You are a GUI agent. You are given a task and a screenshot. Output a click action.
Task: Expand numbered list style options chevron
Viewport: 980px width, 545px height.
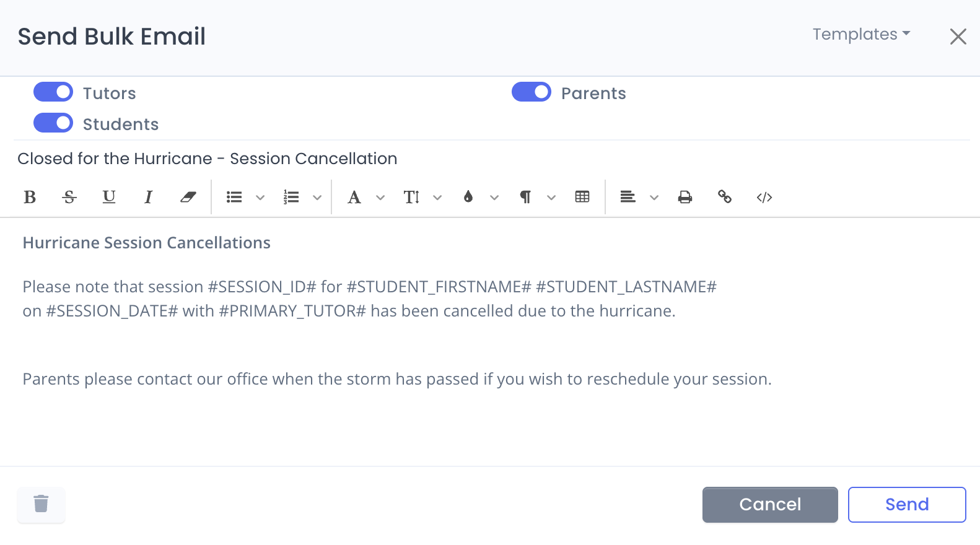click(x=317, y=198)
